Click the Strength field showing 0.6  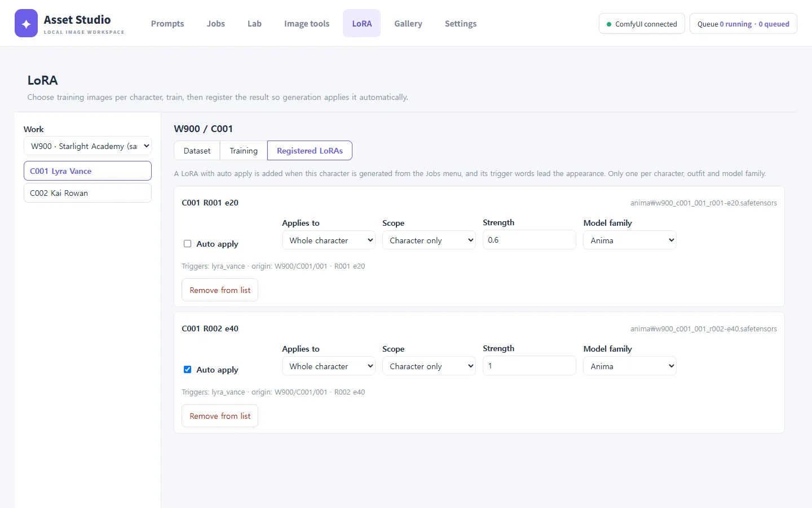coord(529,240)
